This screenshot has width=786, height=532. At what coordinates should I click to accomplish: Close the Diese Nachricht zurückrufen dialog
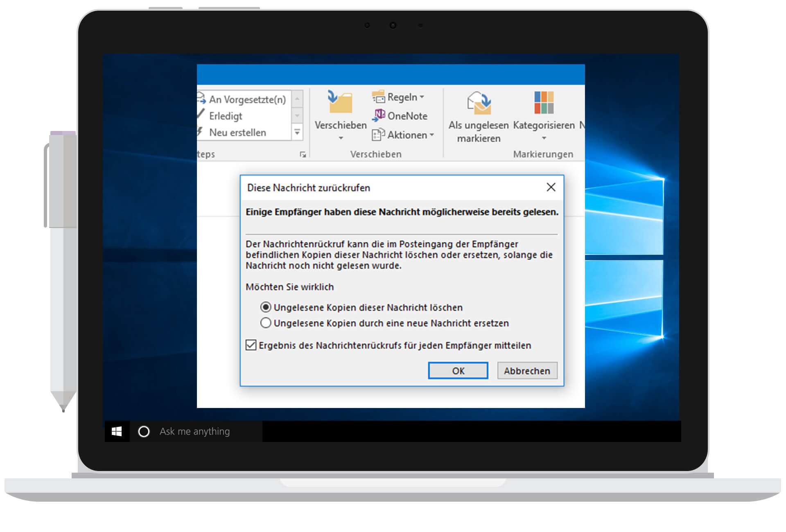551,187
